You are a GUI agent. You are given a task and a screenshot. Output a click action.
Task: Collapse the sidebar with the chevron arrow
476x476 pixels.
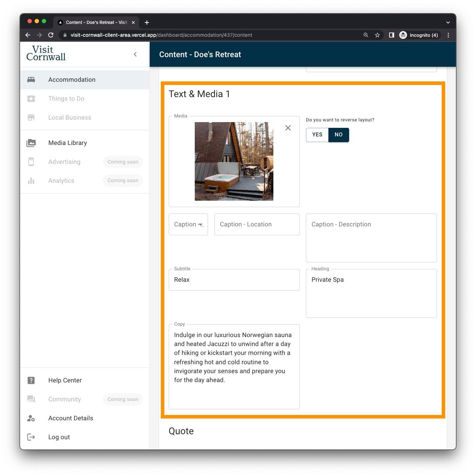[135, 54]
